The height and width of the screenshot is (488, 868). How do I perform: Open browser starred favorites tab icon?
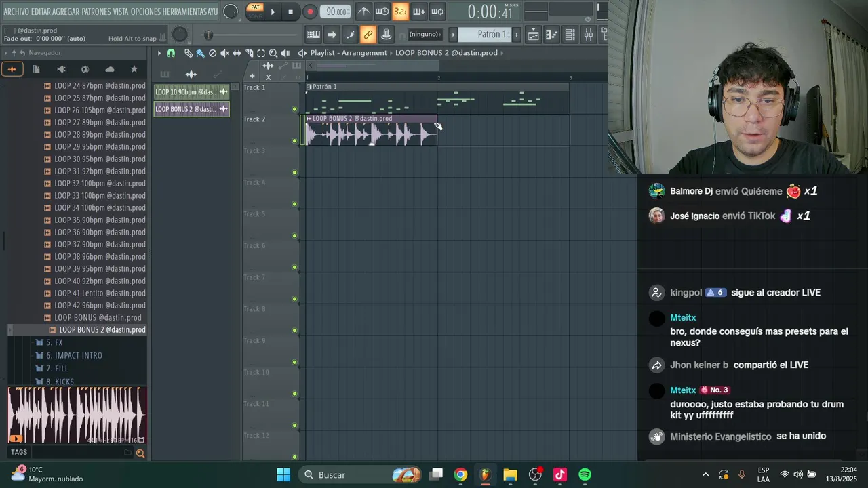(x=134, y=69)
